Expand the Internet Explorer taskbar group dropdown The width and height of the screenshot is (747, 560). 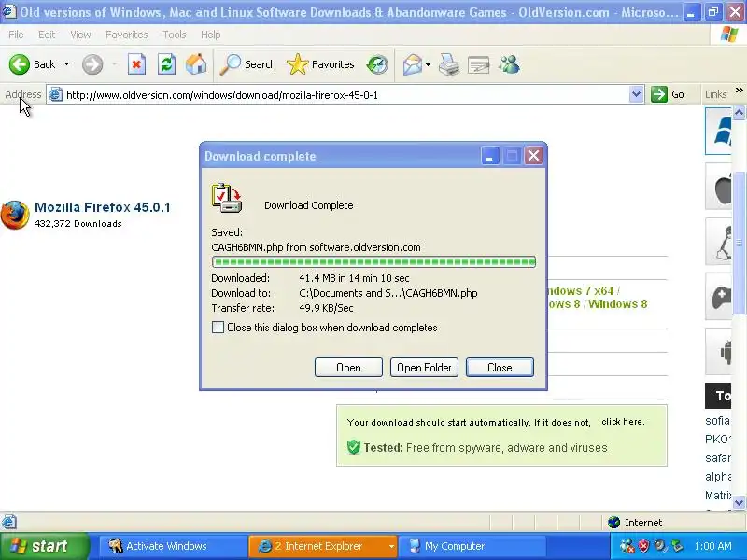(391, 546)
